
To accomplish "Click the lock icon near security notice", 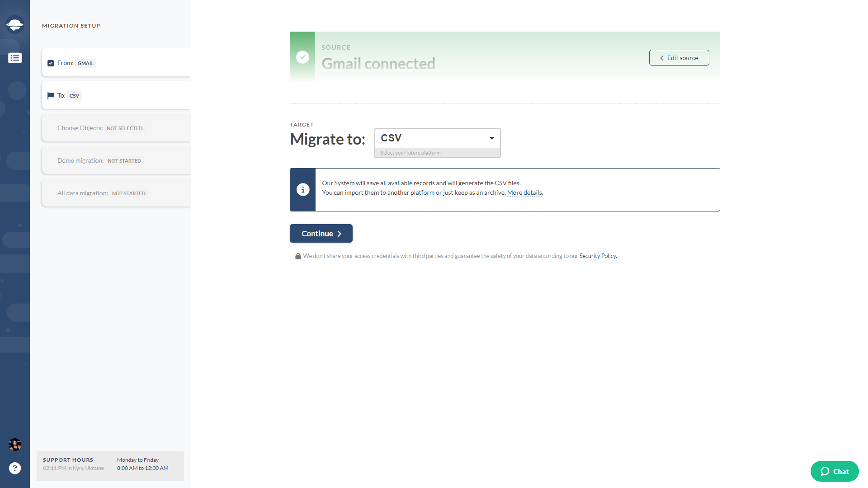I will [x=297, y=256].
